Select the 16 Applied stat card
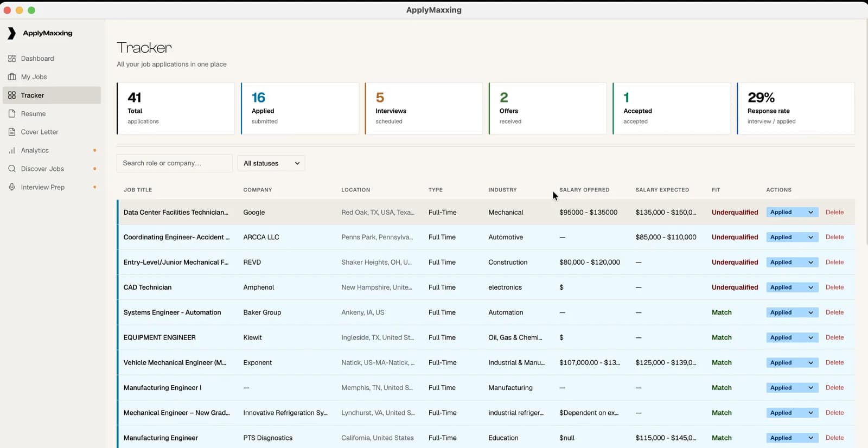 click(x=299, y=108)
